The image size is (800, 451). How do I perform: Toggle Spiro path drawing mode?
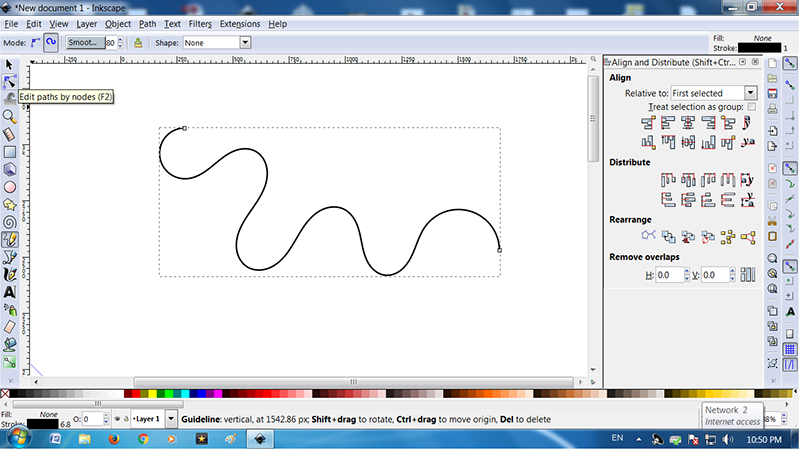51,42
